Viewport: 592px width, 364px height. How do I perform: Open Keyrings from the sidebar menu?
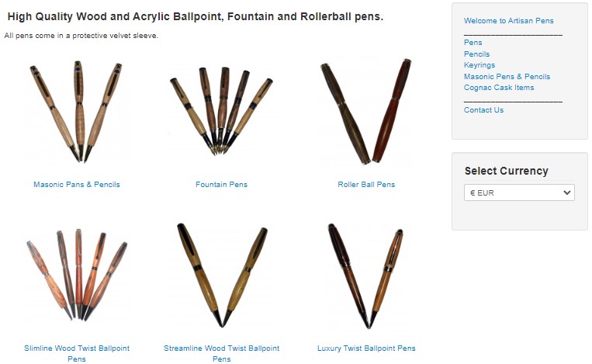[x=479, y=65]
